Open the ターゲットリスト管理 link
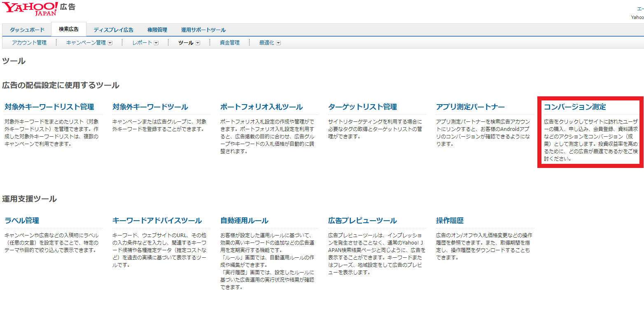This screenshot has height=310, width=644. point(362,107)
